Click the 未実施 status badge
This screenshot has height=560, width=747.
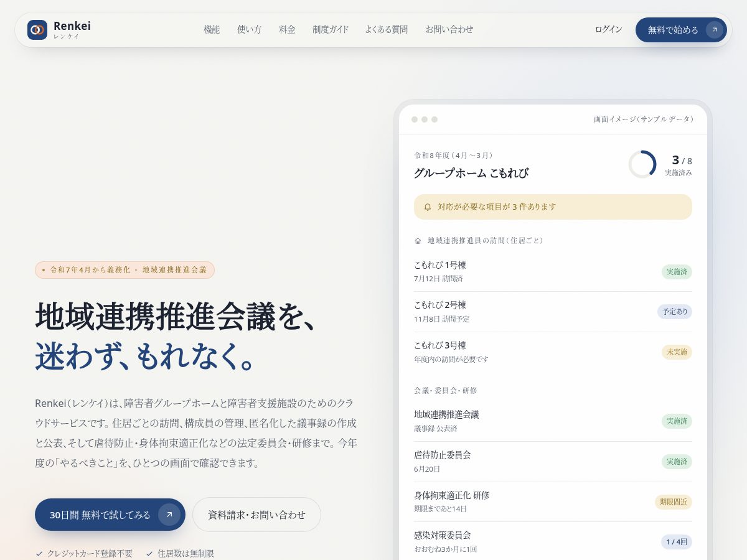(677, 352)
